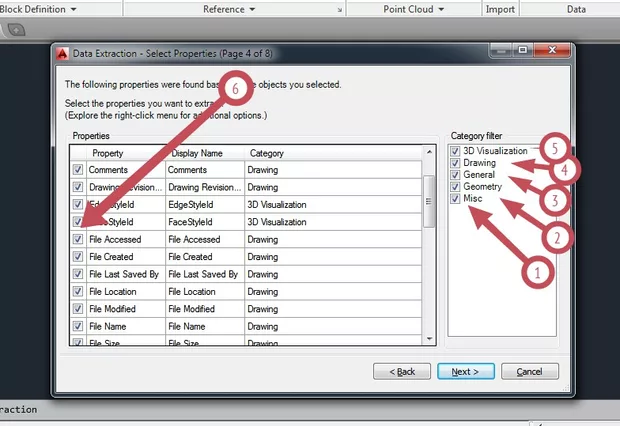Expand the Point Cloud panel dropdown
The width and height of the screenshot is (620, 426).
tap(441, 9)
